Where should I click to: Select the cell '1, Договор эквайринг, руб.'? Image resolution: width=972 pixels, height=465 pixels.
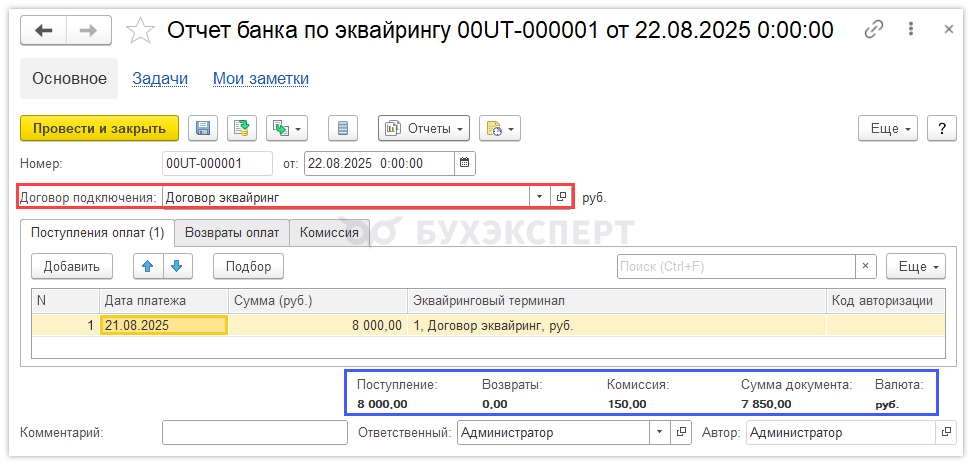[x=616, y=326]
